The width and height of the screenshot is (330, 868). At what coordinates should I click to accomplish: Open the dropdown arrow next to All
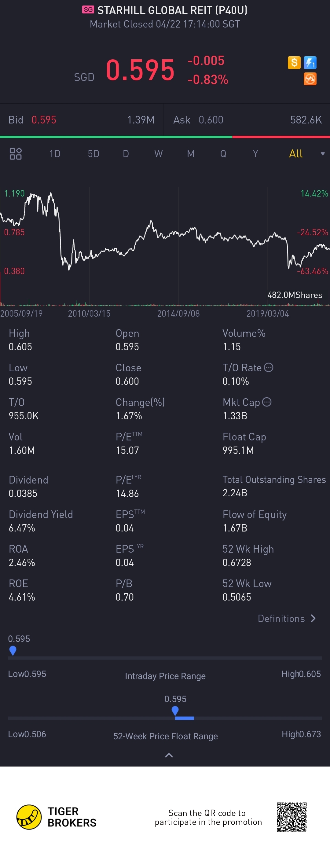coord(323,154)
